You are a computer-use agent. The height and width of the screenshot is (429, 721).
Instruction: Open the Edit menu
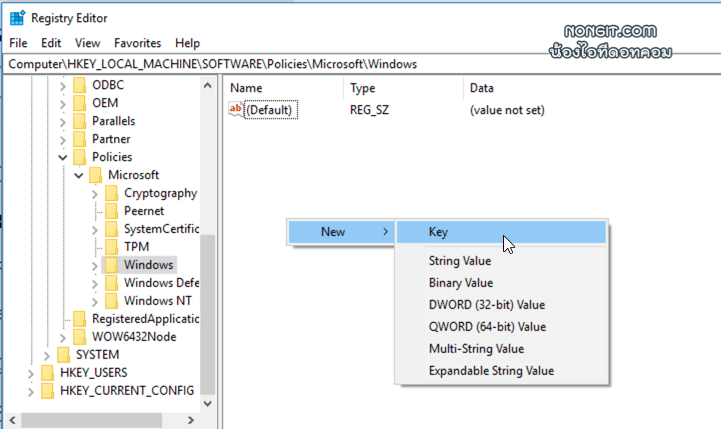(52, 43)
